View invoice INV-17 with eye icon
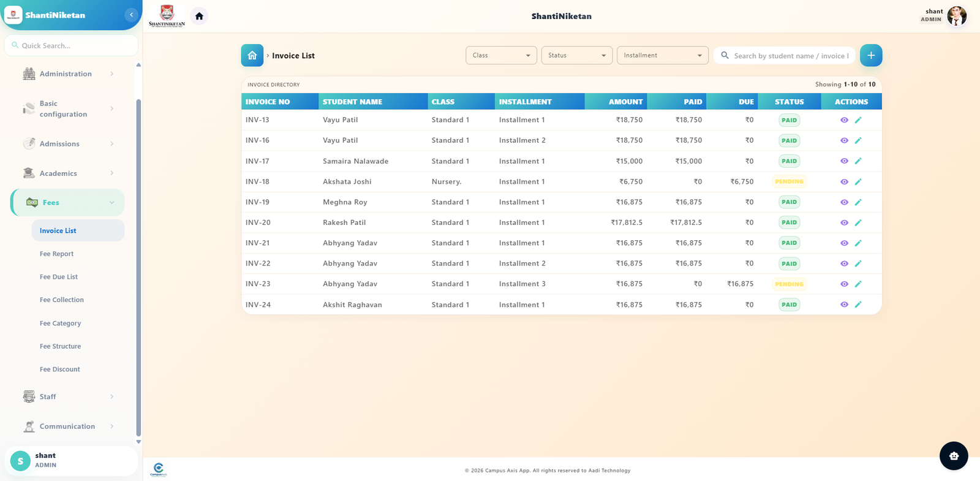Image resolution: width=980 pixels, height=481 pixels. pos(844,161)
